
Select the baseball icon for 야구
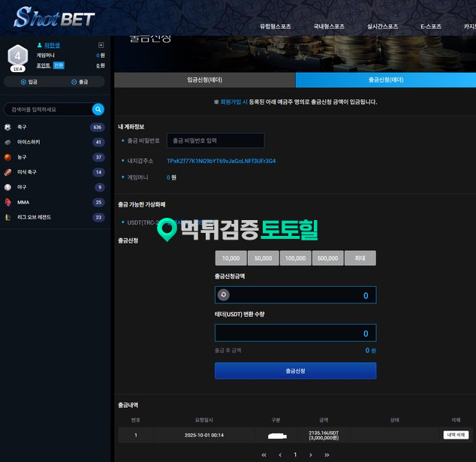pyautogui.click(x=8, y=187)
